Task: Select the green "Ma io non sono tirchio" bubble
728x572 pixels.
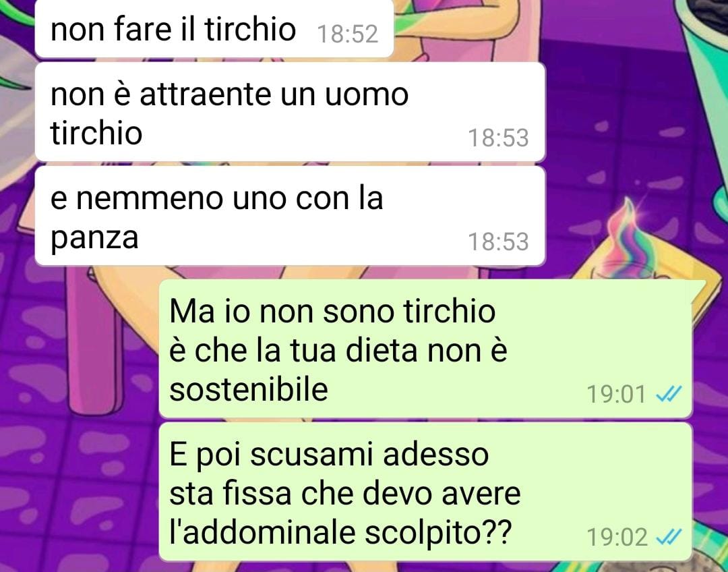Action: pyautogui.click(x=426, y=349)
